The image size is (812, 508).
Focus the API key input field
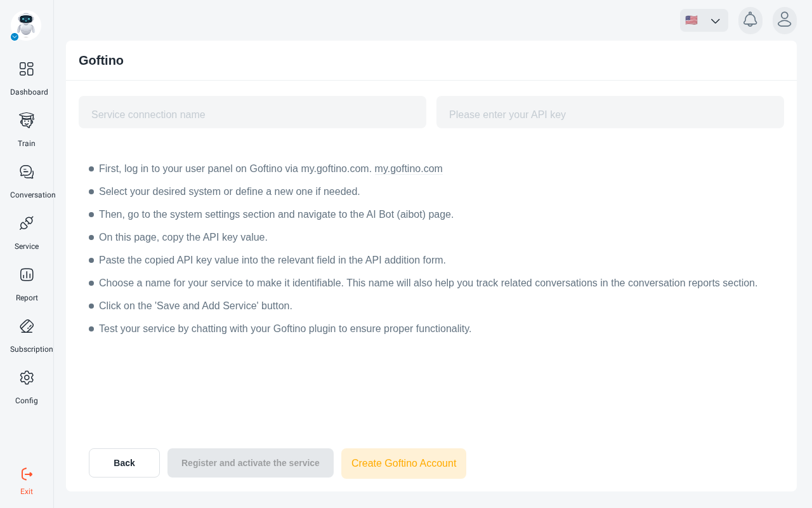tap(610, 112)
